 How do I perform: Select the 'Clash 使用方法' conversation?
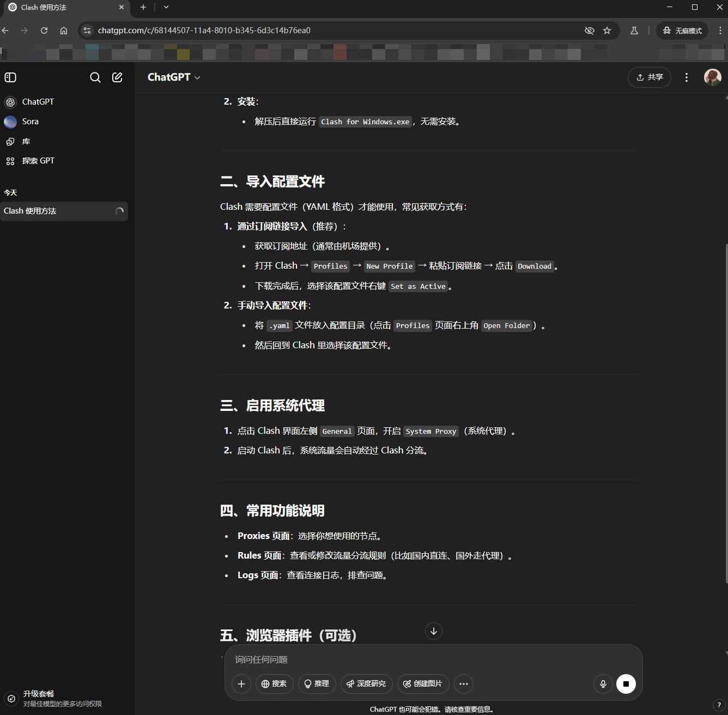click(x=64, y=211)
